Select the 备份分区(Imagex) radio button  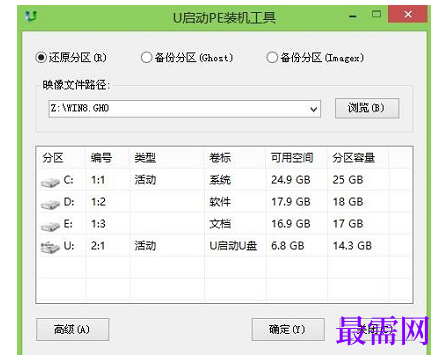pos(272,58)
